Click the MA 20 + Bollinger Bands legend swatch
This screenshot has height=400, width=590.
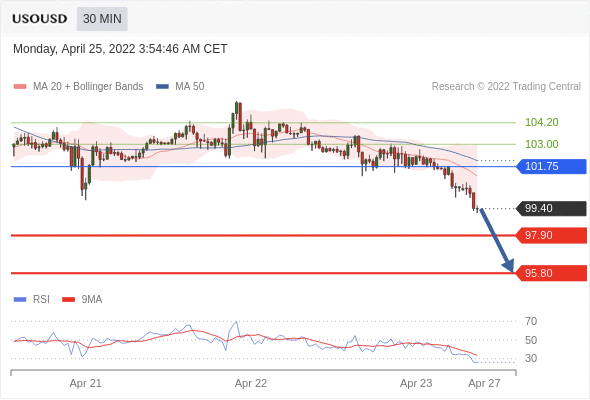coord(20,87)
